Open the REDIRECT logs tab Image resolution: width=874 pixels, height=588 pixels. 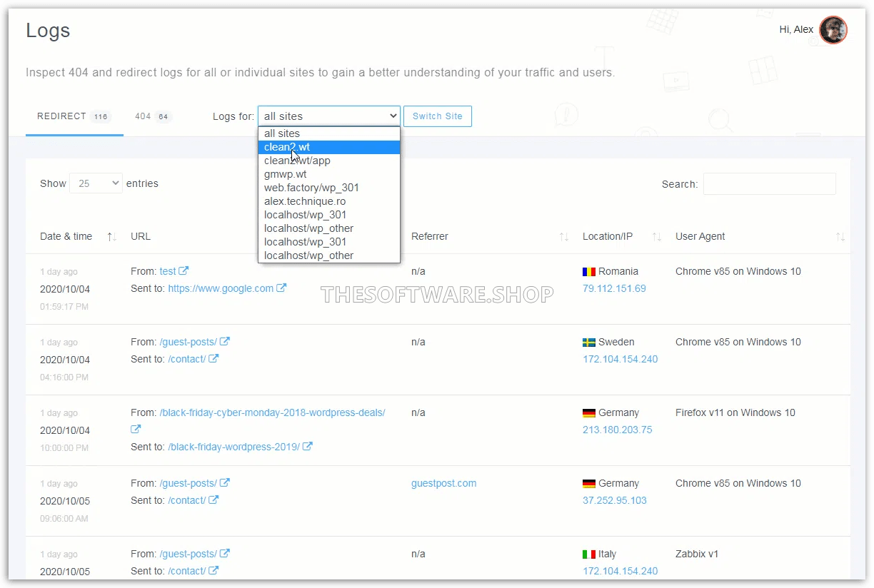tap(74, 116)
